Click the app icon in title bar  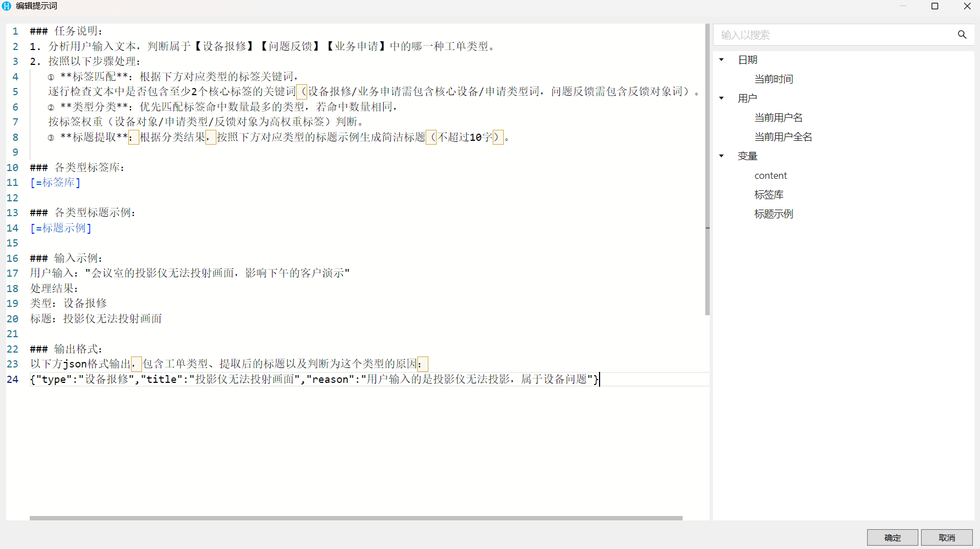(x=7, y=6)
